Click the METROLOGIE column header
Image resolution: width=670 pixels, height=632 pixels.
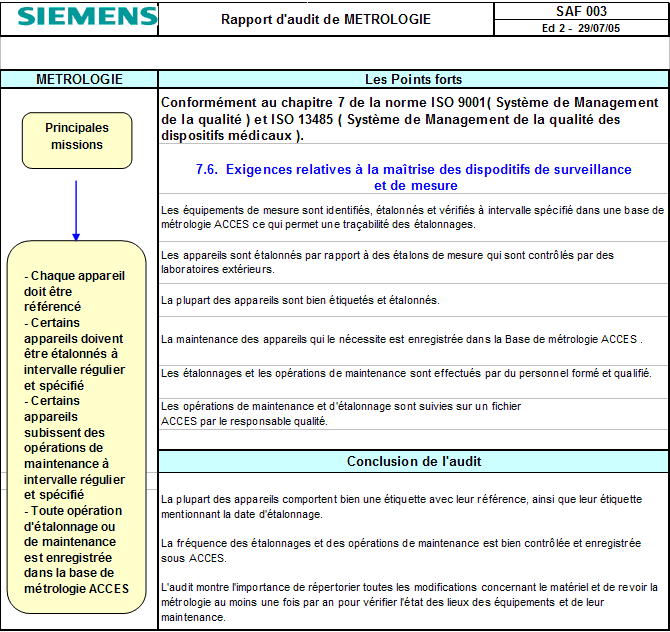click(x=79, y=79)
